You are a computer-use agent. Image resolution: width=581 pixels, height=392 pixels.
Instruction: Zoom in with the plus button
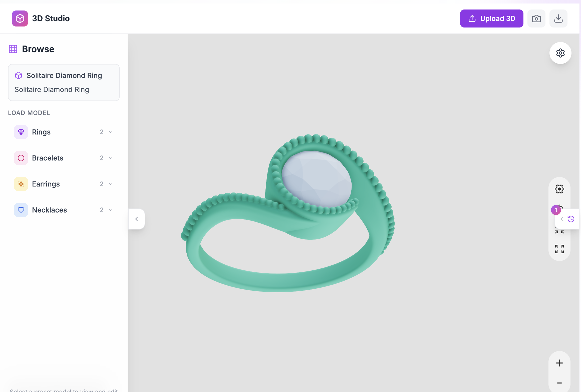tap(559, 363)
